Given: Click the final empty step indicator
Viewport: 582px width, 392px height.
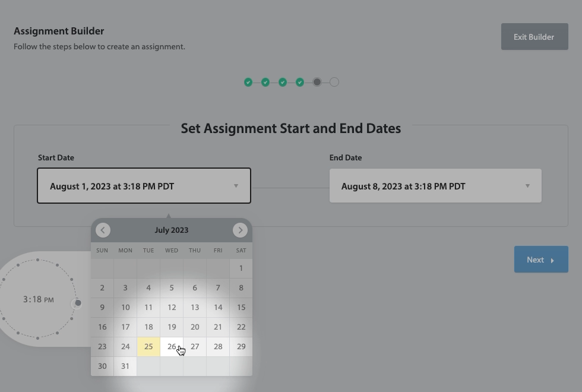Looking at the screenshot, I should [334, 83].
